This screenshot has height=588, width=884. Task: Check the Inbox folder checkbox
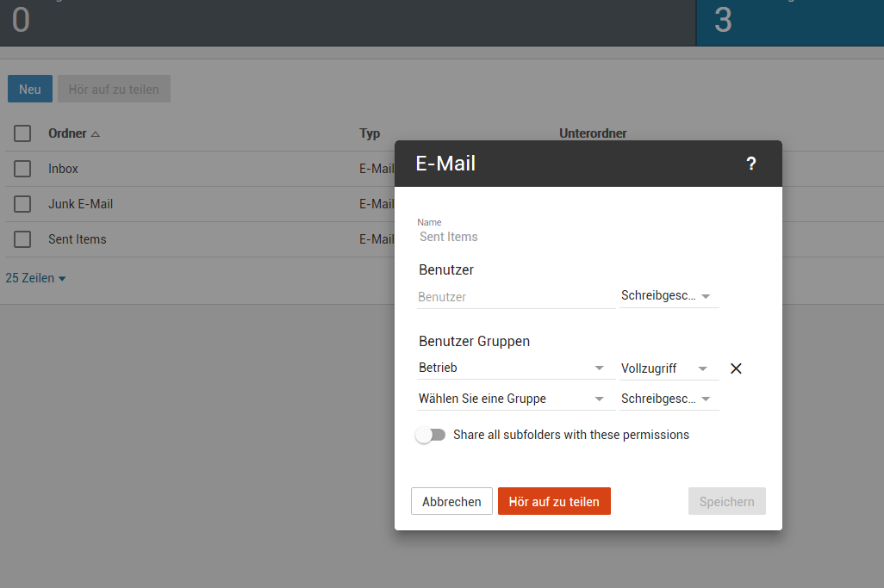(22, 169)
